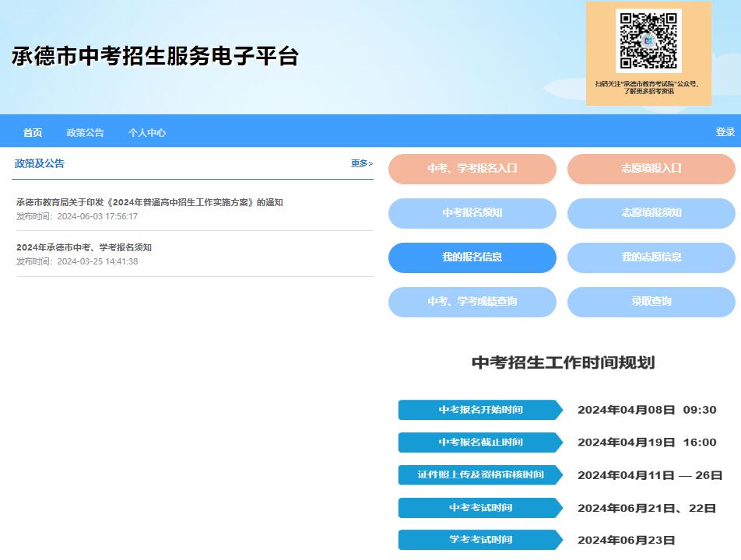Image resolution: width=741 pixels, height=560 pixels.
Task: Select 中考报名截止时间 schedule label
Action: coord(479,443)
